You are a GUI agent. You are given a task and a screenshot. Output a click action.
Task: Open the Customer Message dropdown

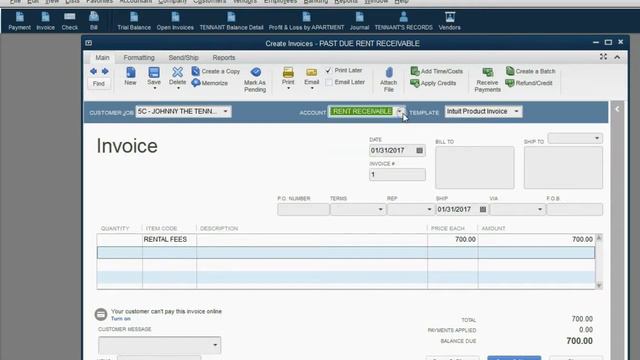coord(215,345)
